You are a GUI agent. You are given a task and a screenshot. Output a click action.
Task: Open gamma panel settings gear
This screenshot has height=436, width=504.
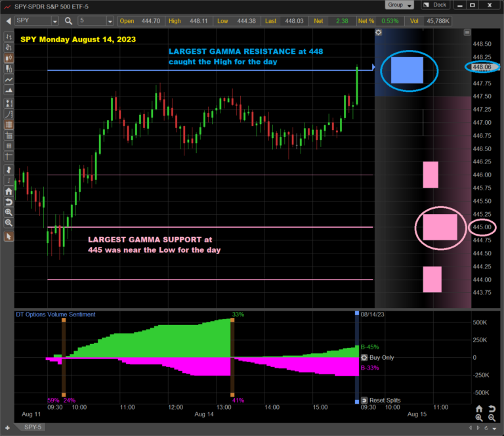[378, 32]
